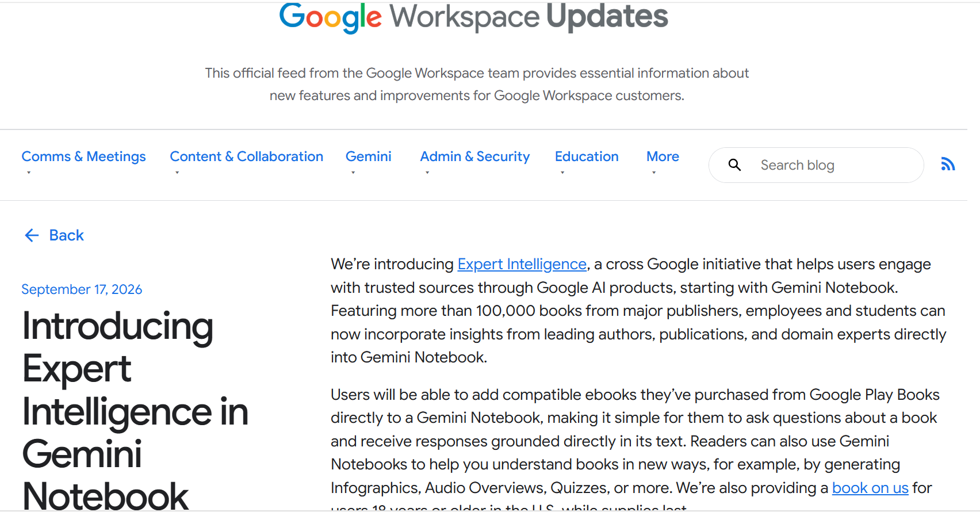The image size is (980, 512).
Task: Click the back arrow icon
Action: 32,235
